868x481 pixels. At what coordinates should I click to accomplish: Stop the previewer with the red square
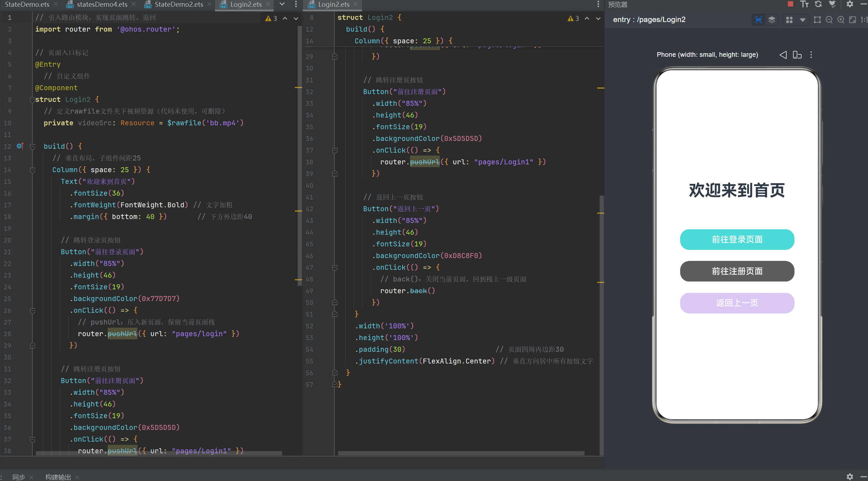791,4
